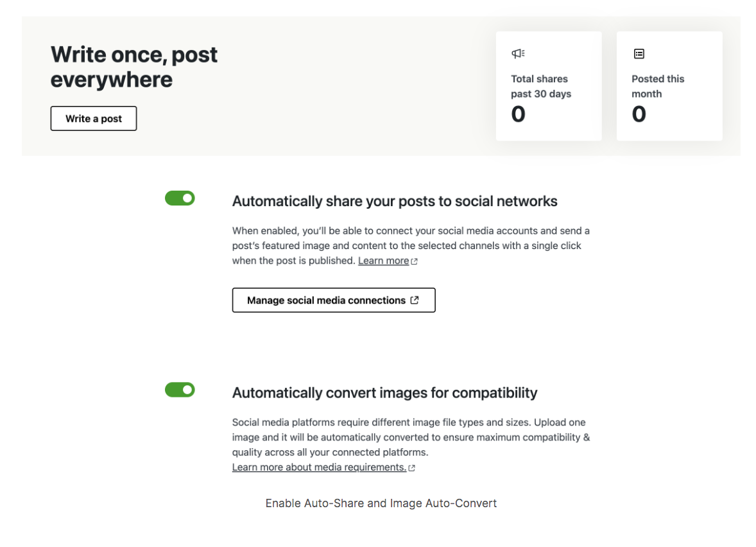
Task: Click the external-link icon beside Learn more
Action: (x=413, y=261)
